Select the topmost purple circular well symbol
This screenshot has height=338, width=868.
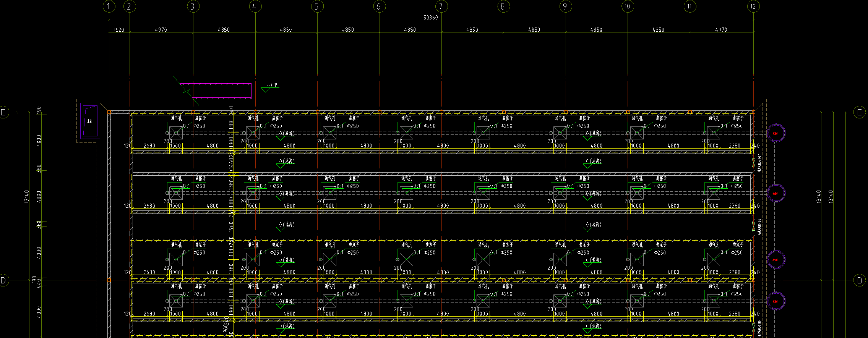coord(776,133)
